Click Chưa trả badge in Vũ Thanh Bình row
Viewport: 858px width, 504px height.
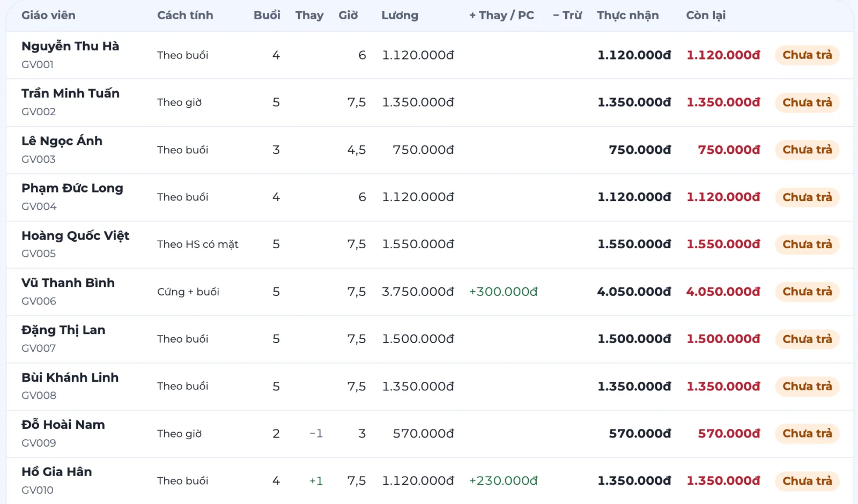807,292
